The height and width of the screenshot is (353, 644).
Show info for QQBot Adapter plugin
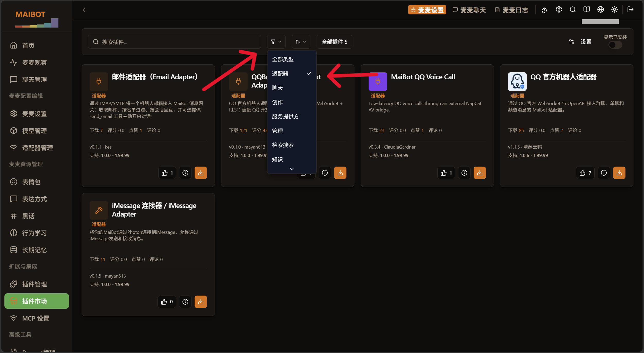coord(325,173)
